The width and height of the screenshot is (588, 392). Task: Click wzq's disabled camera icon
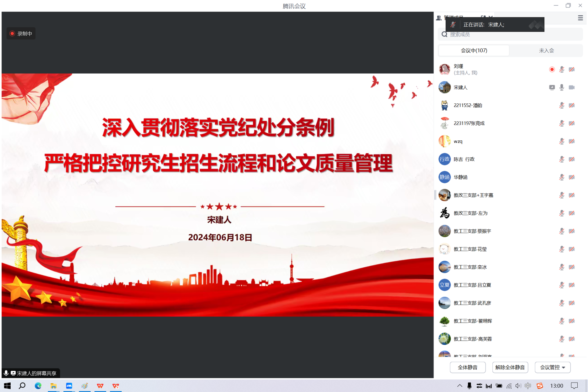point(572,141)
